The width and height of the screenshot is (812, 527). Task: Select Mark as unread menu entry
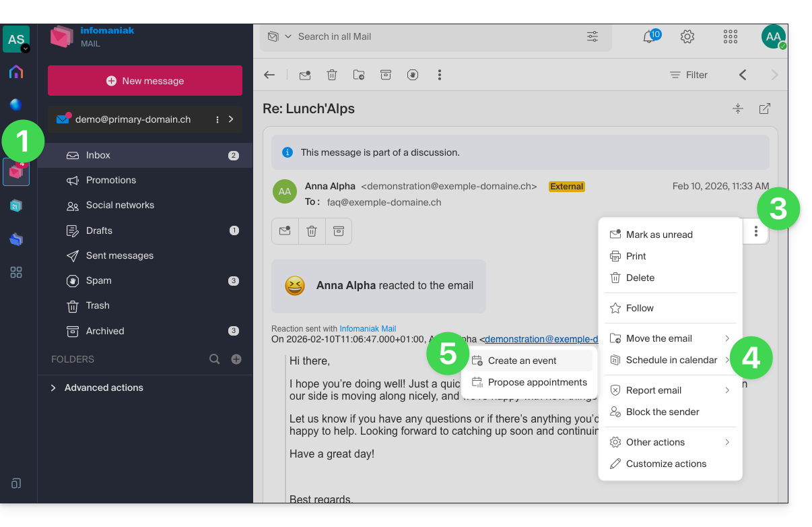pyautogui.click(x=670, y=235)
